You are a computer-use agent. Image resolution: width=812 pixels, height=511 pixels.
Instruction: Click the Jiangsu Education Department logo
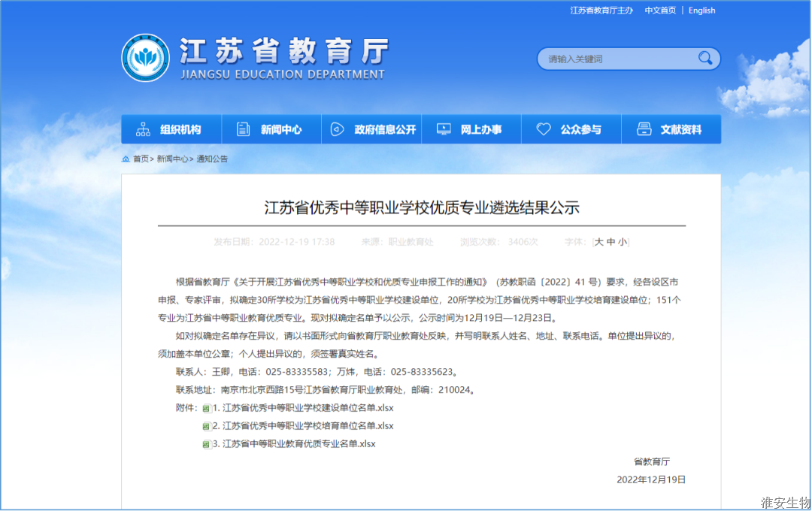pyautogui.click(x=146, y=57)
